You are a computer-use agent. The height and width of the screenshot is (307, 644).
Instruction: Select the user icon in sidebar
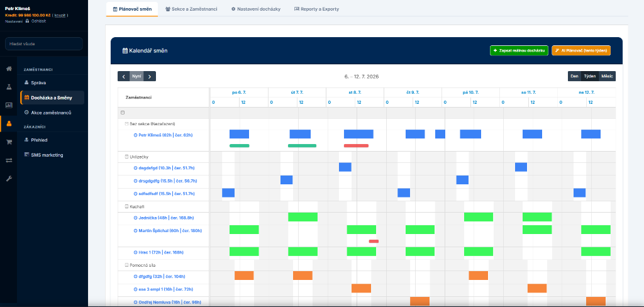click(x=9, y=123)
